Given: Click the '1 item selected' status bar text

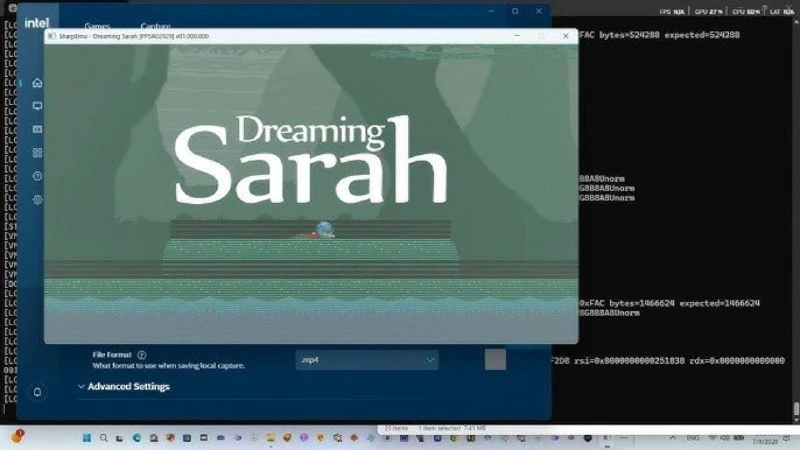Looking at the screenshot, I should [452, 428].
